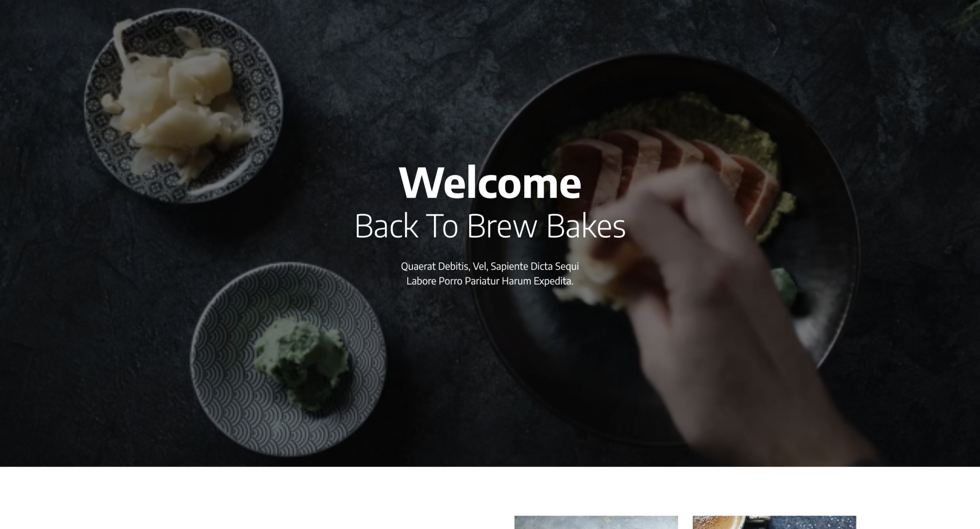Click the word Brew in the subheading
The image size is (980, 529).
[x=502, y=226]
